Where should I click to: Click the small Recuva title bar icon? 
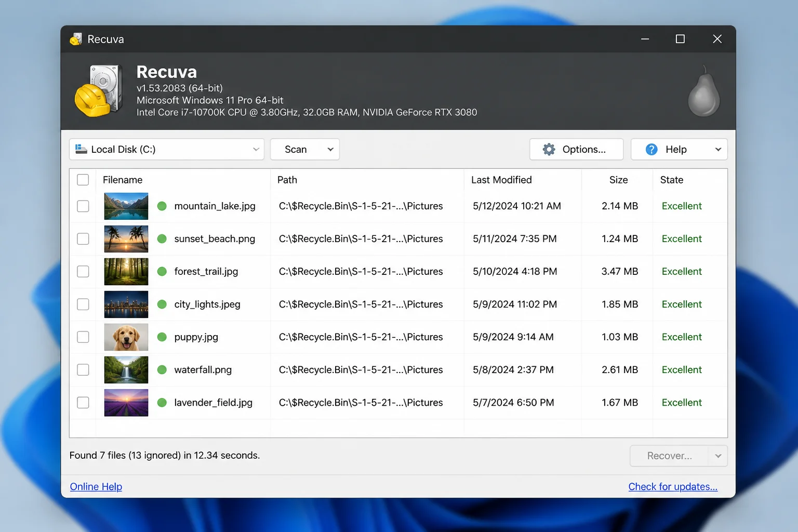[76, 39]
